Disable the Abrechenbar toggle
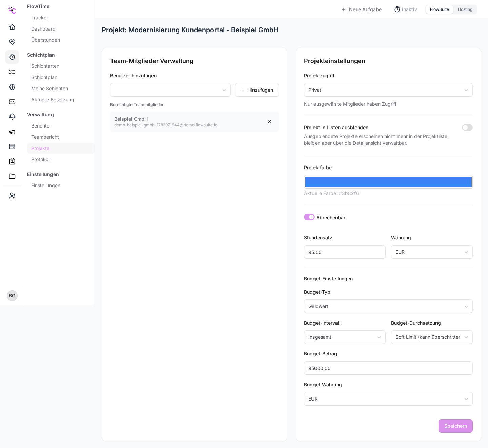488x448 pixels. 309,217
